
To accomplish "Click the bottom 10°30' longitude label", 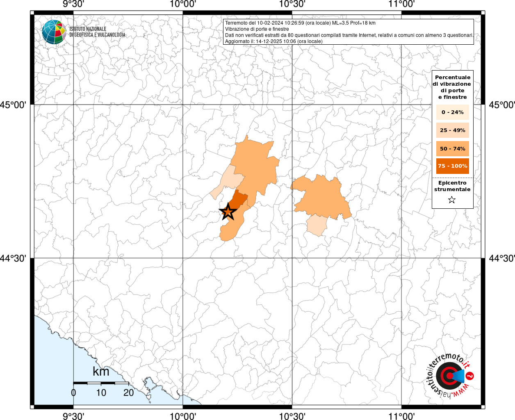I will point(292,416).
